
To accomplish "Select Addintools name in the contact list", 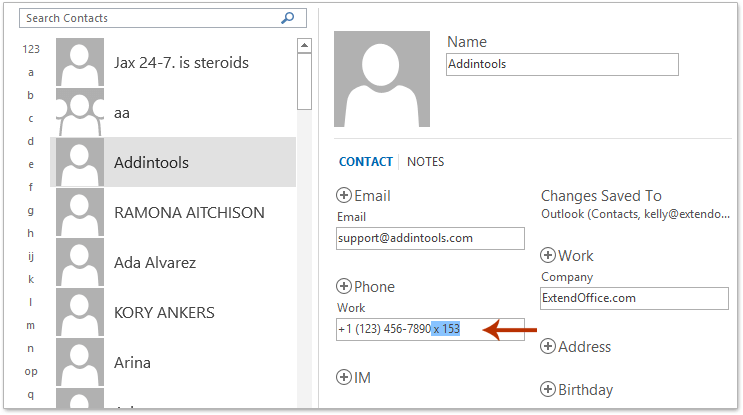I will pyautogui.click(x=151, y=162).
